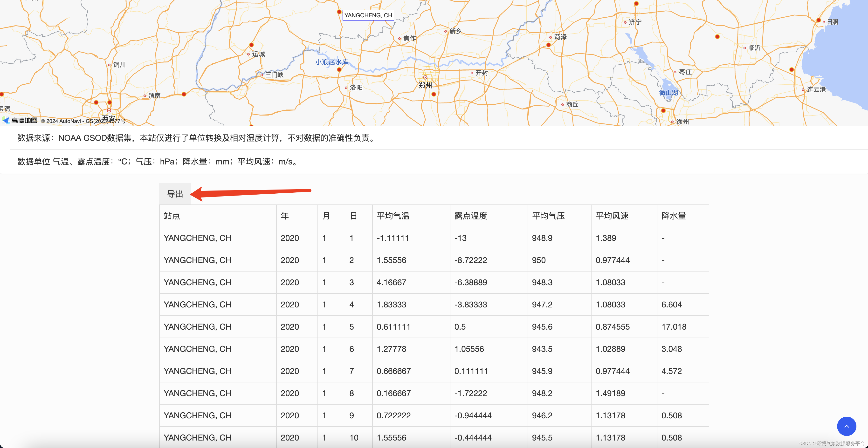Click the 17.018 precipitation cell

click(x=674, y=327)
